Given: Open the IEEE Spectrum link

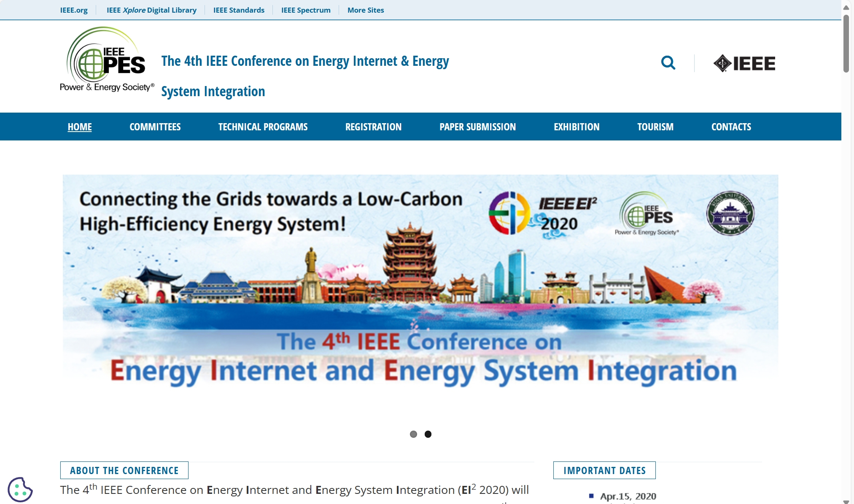Looking at the screenshot, I should [x=306, y=10].
